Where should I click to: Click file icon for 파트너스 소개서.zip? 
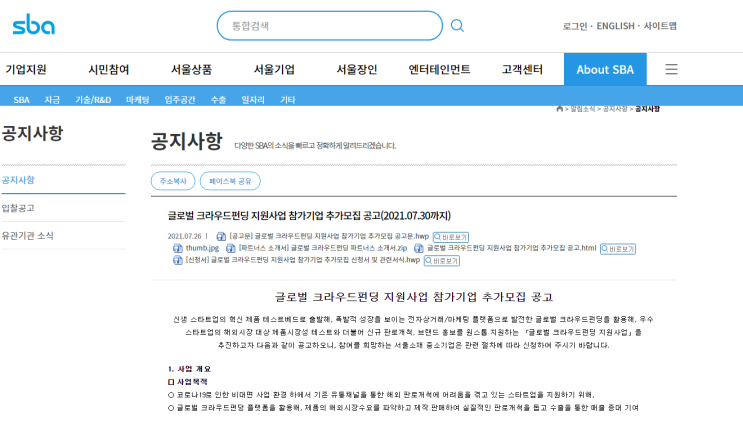(x=231, y=248)
